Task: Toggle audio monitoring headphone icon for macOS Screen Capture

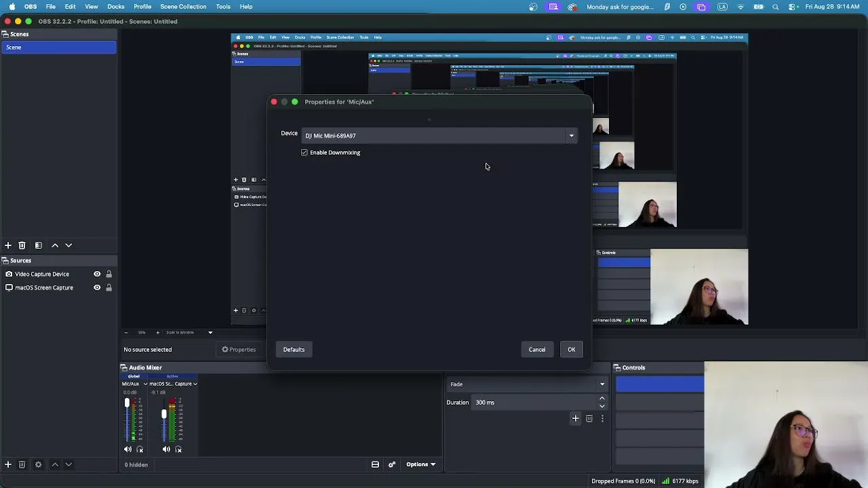Action: coord(178,449)
